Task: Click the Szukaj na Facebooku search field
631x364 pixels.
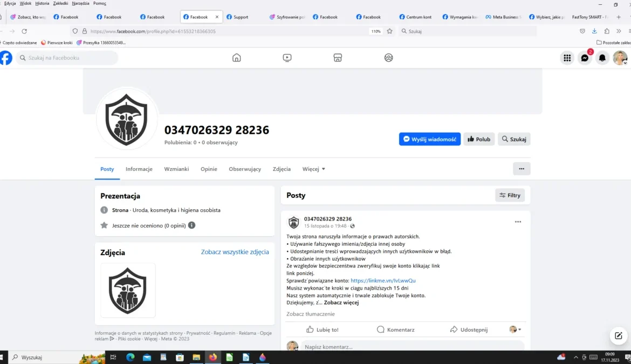Action: click(x=67, y=58)
